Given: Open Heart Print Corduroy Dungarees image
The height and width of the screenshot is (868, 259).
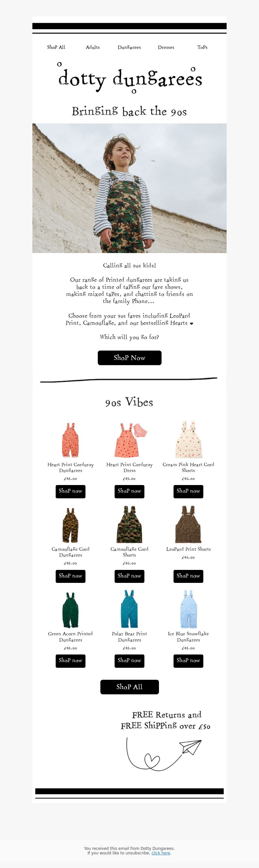Looking at the screenshot, I should [70, 439].
